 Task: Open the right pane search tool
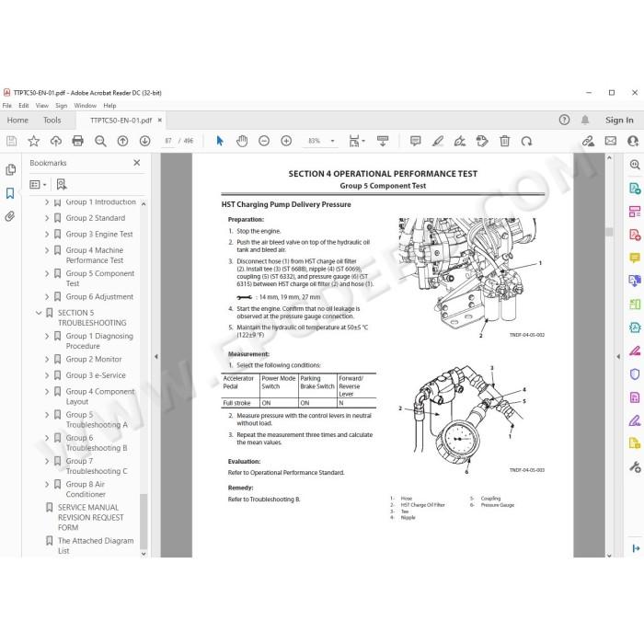tap(635, 165)
